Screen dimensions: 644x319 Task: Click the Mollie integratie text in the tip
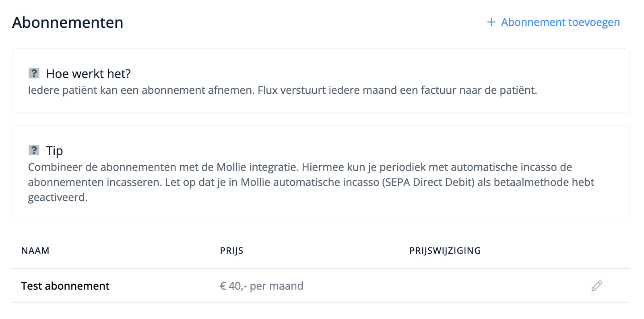256,167
